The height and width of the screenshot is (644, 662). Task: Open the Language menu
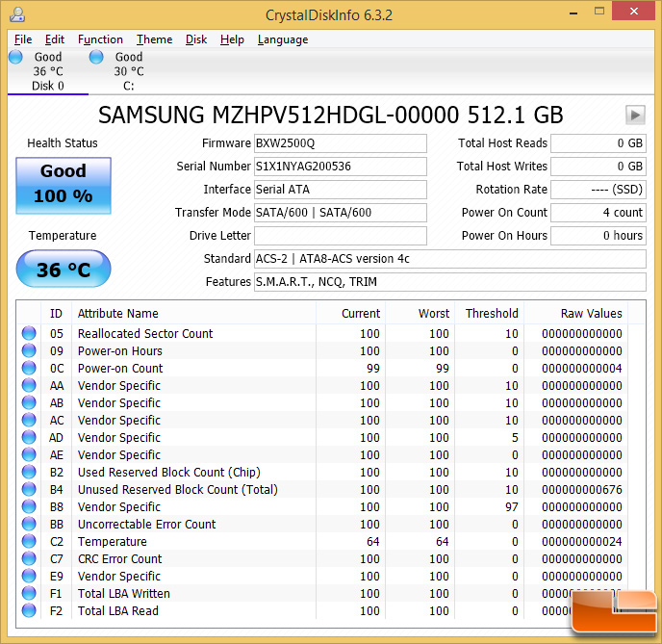point(283,39)
